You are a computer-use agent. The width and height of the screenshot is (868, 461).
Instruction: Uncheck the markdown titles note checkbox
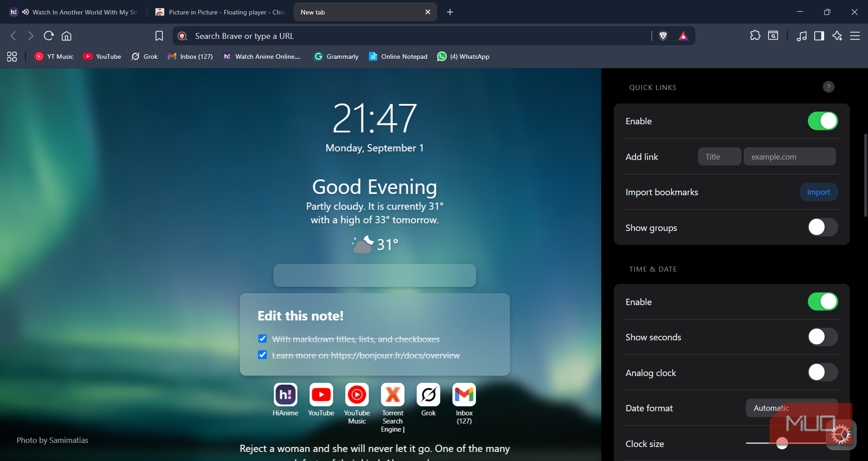click(x=263, y=339)
